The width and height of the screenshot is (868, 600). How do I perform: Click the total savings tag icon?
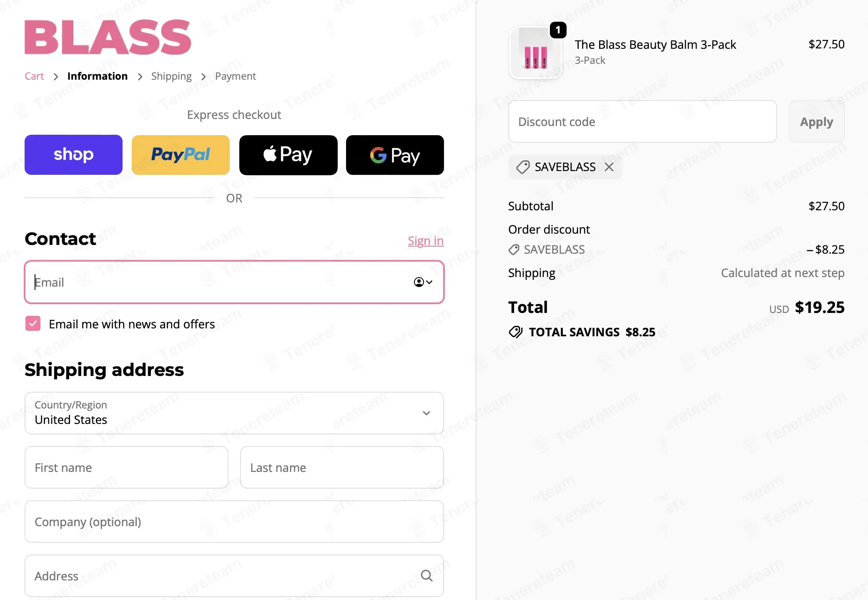pos(515,332)
